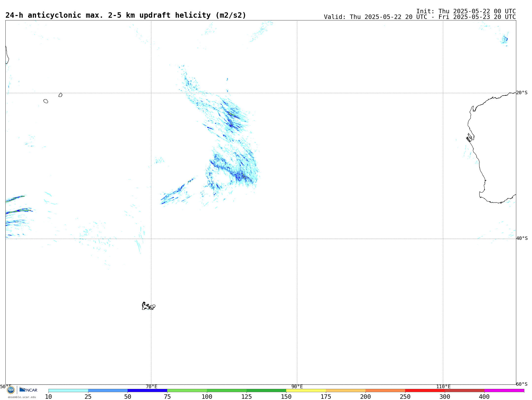The height and width of the screenshot is (400, 532).
Task: Select the light orange 175-200 colorbar segment
Action: coord(346,391)
